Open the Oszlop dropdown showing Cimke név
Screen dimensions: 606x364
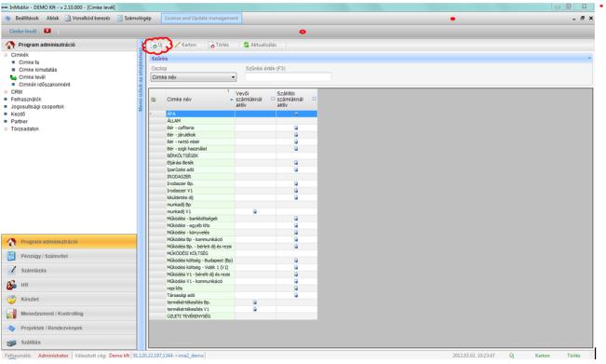194,77
